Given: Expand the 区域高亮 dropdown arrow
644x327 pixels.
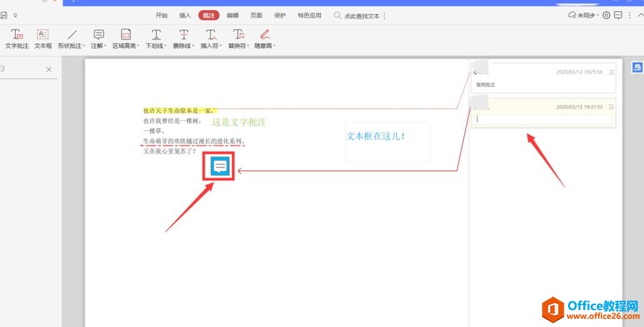Looking at the screenshot, I should [138, 46].
